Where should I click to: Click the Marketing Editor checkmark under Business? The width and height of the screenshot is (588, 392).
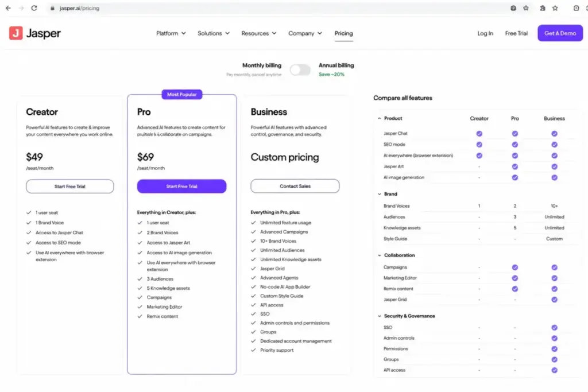pyautogui.click(x=554, y=278)
